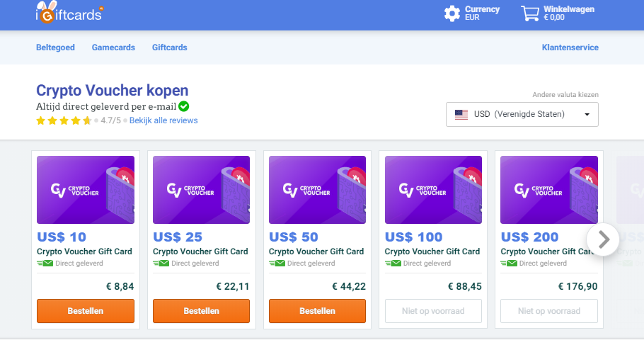Expand the dropdown arrow of valuta selector
Viewport: 644px width, 345px height.
coord(587,115)
